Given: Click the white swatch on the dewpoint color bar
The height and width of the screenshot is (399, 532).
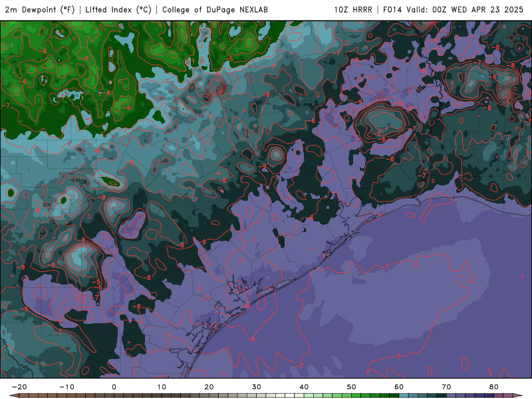Looking at the screenshot, I should (x=289, y=396).
